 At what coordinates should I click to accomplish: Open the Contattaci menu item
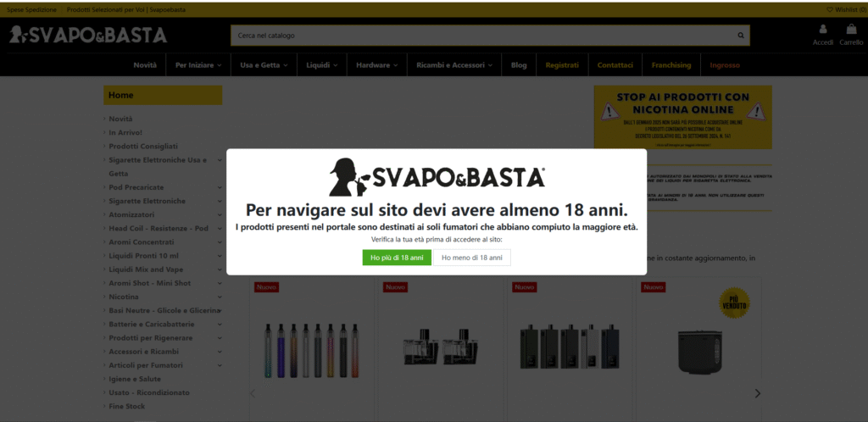tap(615, 65)
